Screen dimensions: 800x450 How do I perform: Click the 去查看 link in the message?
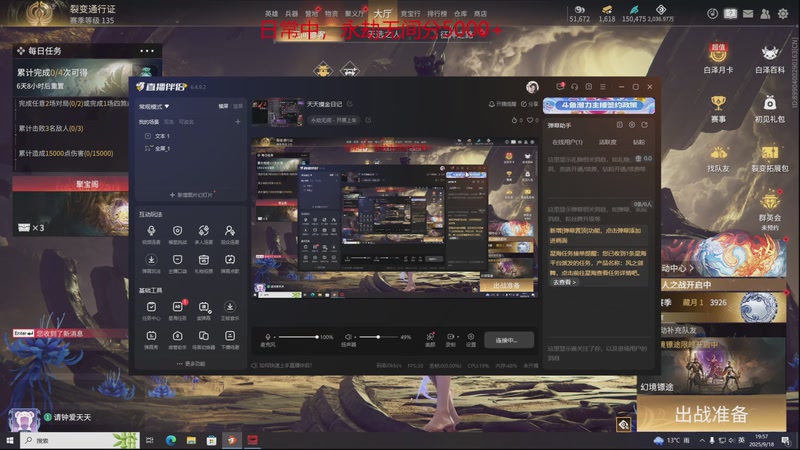point(564,282)
